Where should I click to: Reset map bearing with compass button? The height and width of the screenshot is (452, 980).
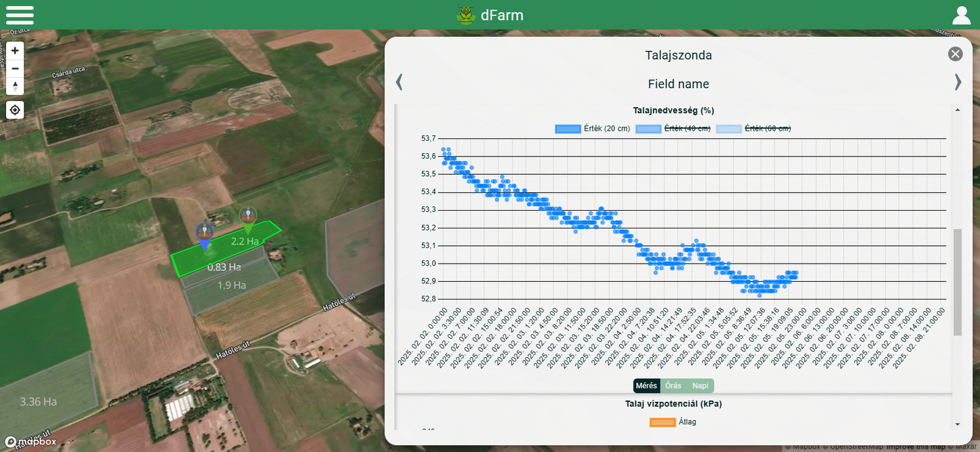[x=15, y=86]
